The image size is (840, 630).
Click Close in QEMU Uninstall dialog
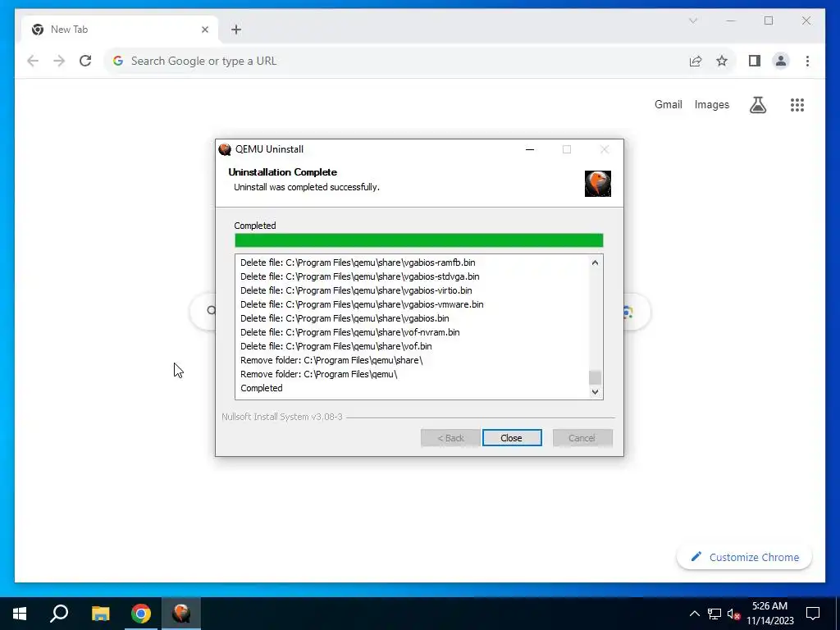pyautogui.click(x=512, y=438)
